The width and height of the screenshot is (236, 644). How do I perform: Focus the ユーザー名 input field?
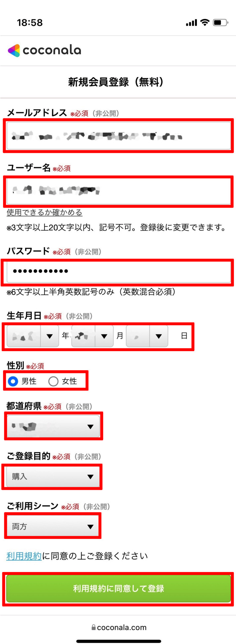coord(119,191)
